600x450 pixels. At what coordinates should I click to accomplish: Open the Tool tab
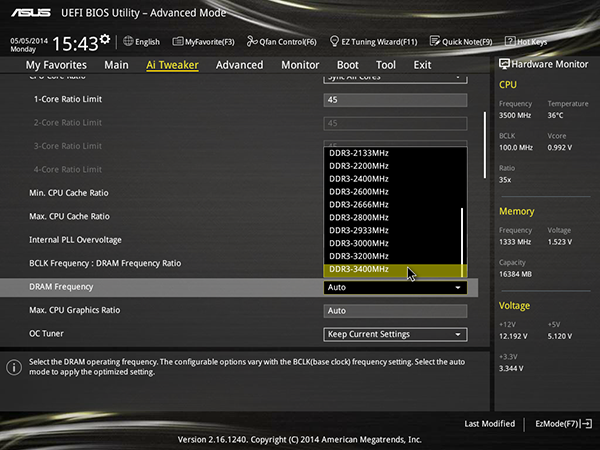click(x=386, y=65)
